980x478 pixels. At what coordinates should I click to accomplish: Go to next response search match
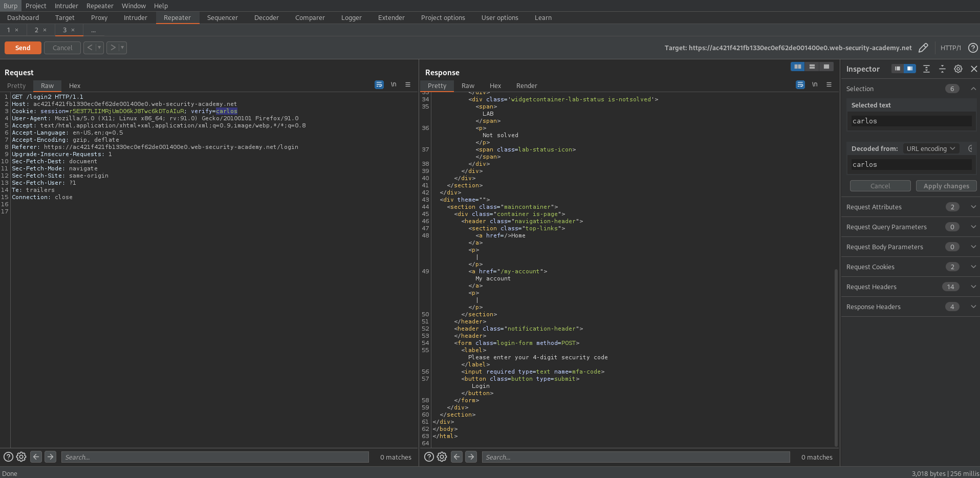pos(471,457)
